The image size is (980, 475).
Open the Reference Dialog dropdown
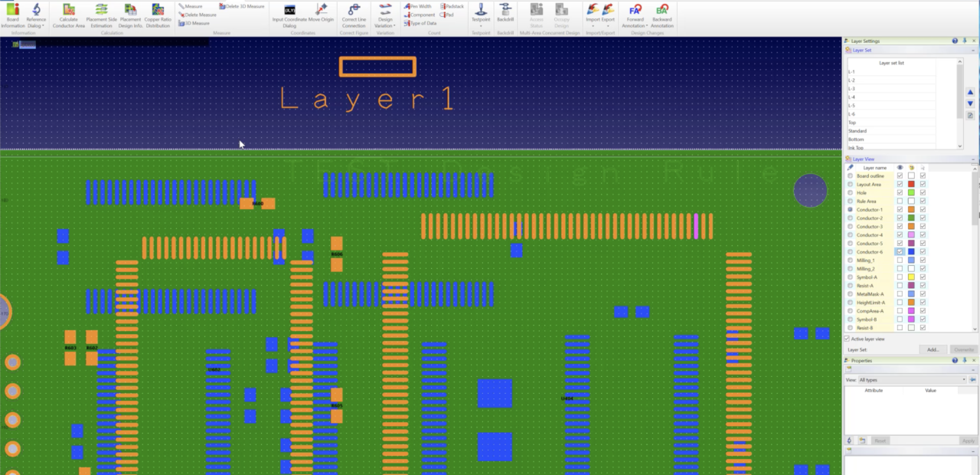tap(36, 25)
